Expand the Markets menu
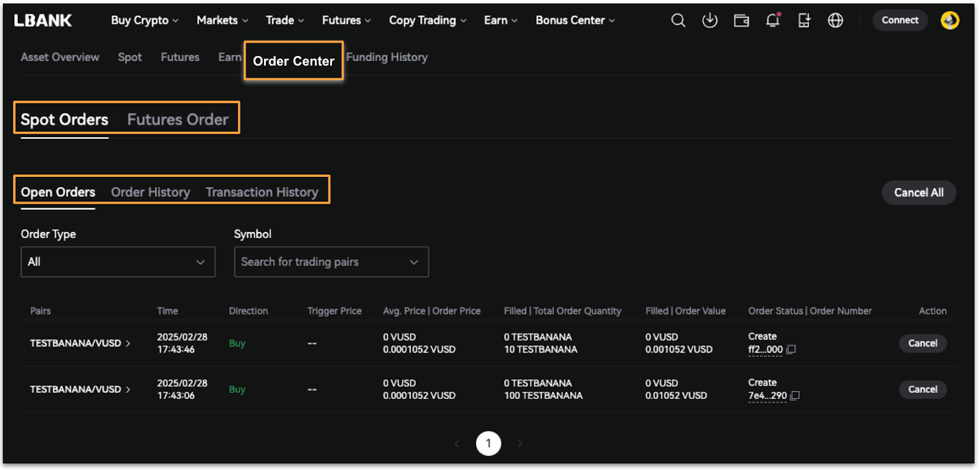 [222, 20]
